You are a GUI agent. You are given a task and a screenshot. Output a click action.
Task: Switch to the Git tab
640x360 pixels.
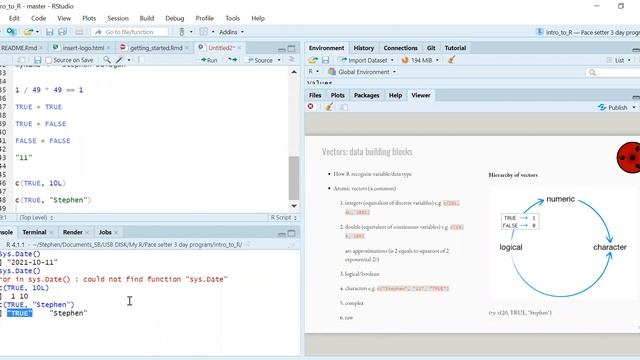click(x=431, y=48)
